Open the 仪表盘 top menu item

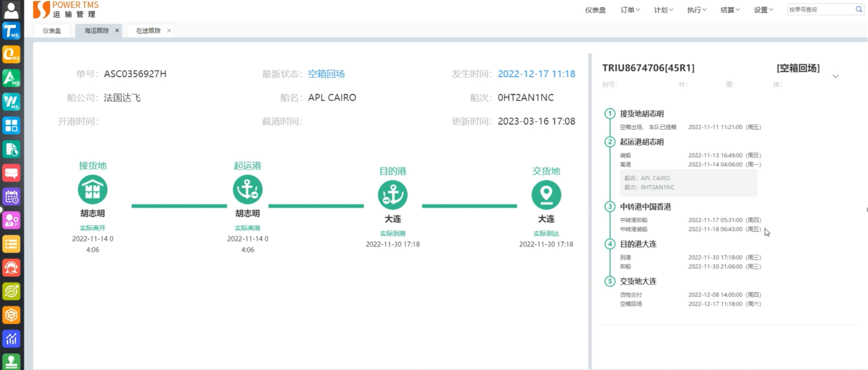click(x=595, y=10)
